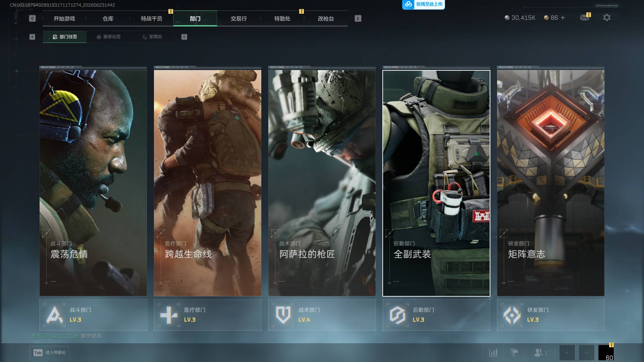Viewport: 644px width, 362px height.
Task: Click the 研发部门 LV.3 level panel
Action: [551, 315]
